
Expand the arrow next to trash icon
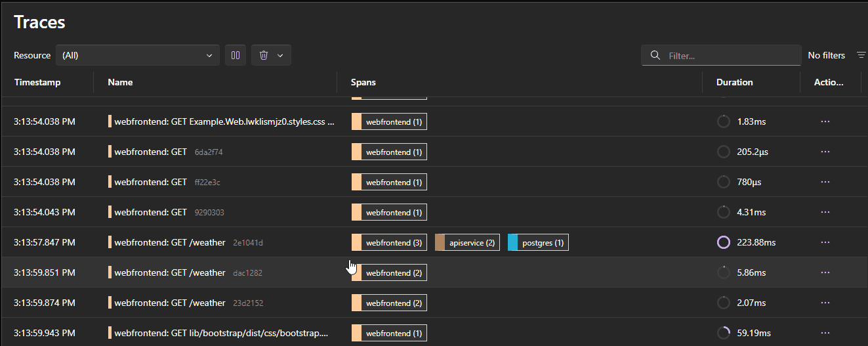(x=280, y=55)
